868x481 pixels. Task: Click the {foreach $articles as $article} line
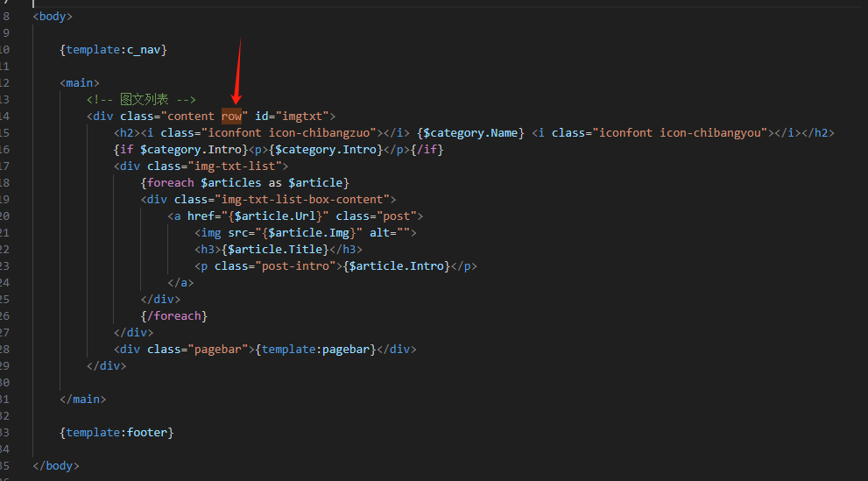[244, 182]
